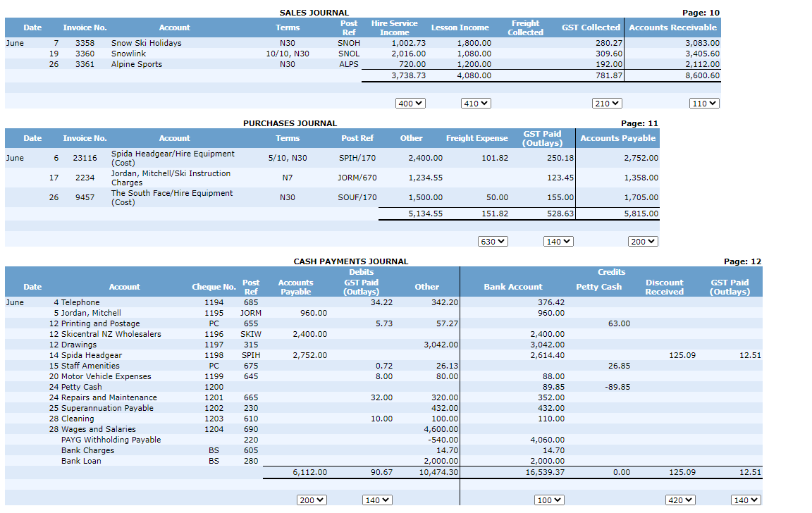Open the 140 dropdown in Cash Payments debits section
Image resolution: width=812 pixels, height=513 pixels.
click(x=377, y=500)
